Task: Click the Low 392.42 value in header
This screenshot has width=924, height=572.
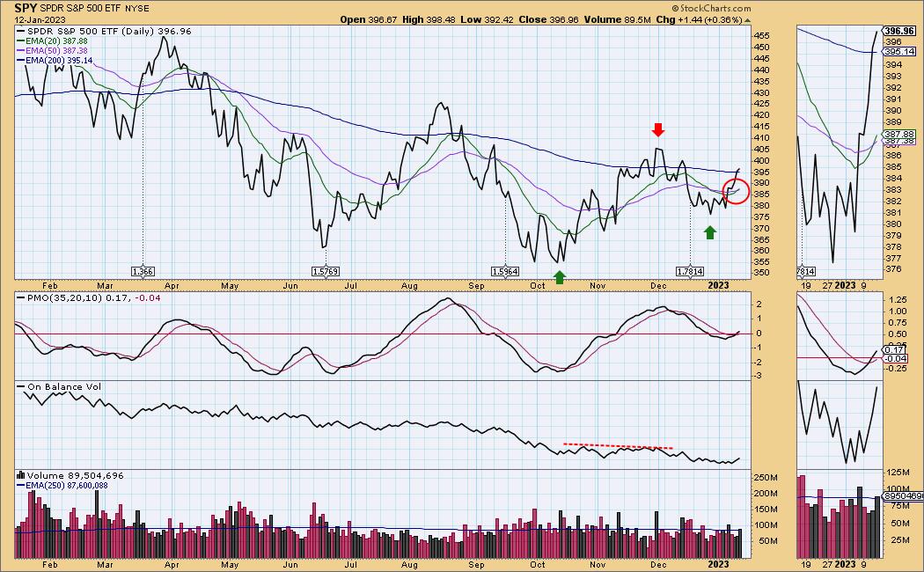Action: (x=487, y=19)
